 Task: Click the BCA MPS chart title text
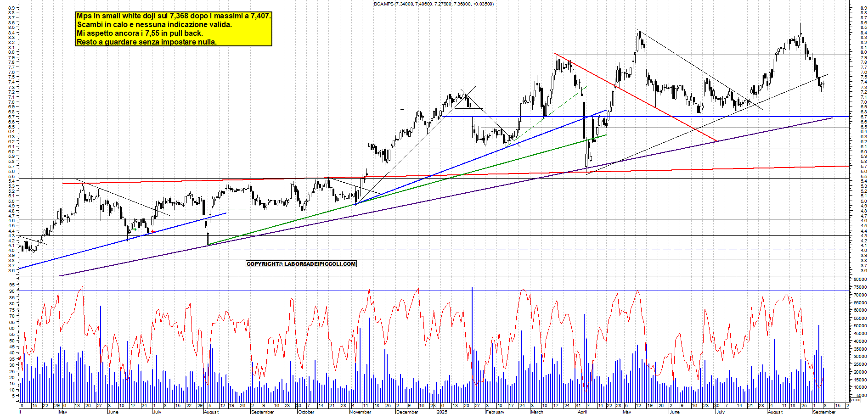[x=434, y=4]
